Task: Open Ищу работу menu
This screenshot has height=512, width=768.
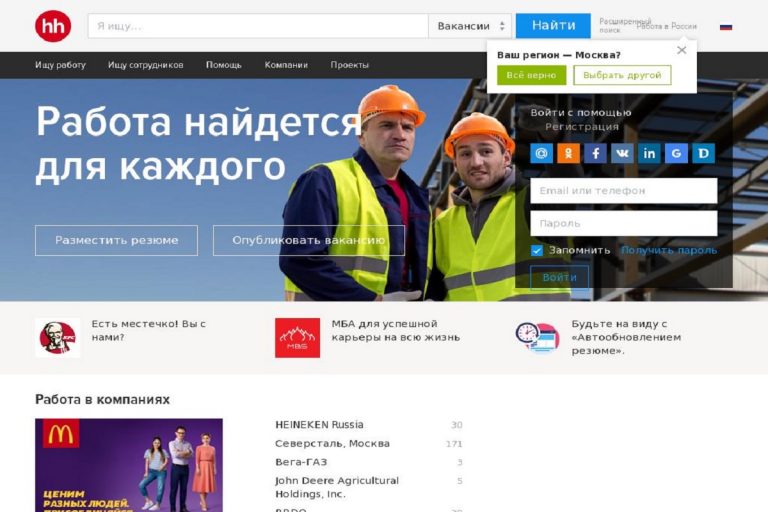Action: [x=60, y=65]
